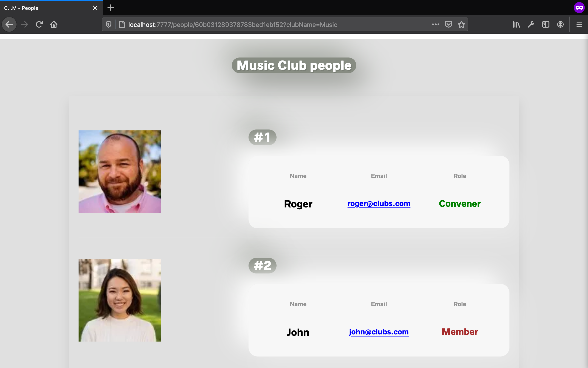Reload the current page
This screenshot has width=588, height=368.
(x=39, y=24)
